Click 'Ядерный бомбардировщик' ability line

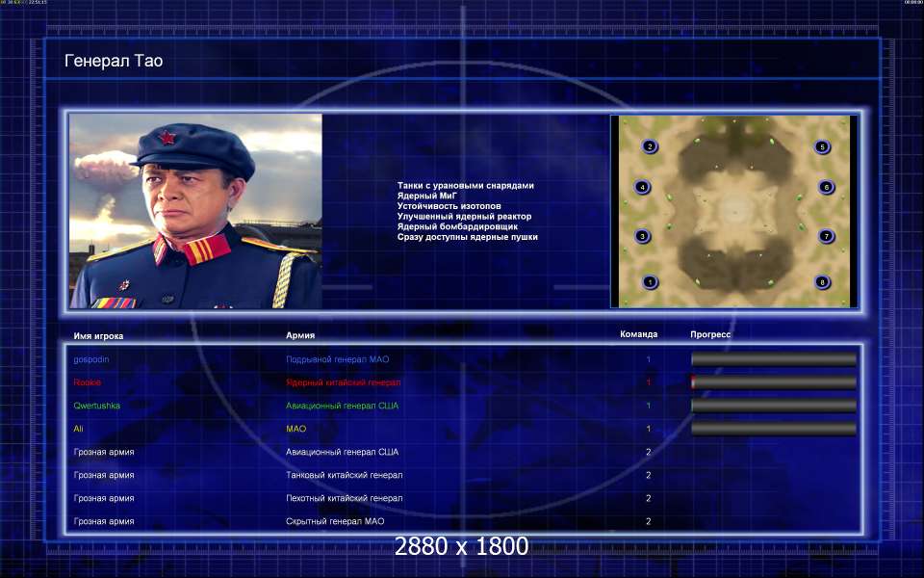pyautogui.click(x=457, y=226)
